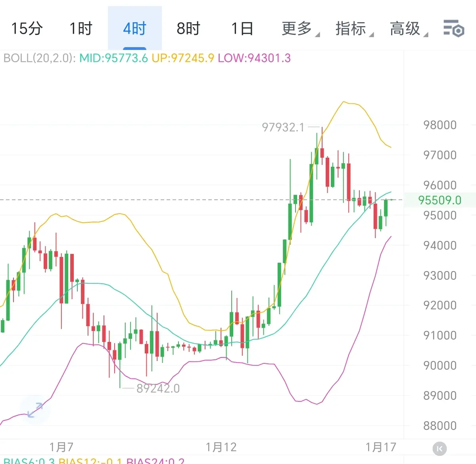Tap the 92000 price axis label

click(440, 305)
